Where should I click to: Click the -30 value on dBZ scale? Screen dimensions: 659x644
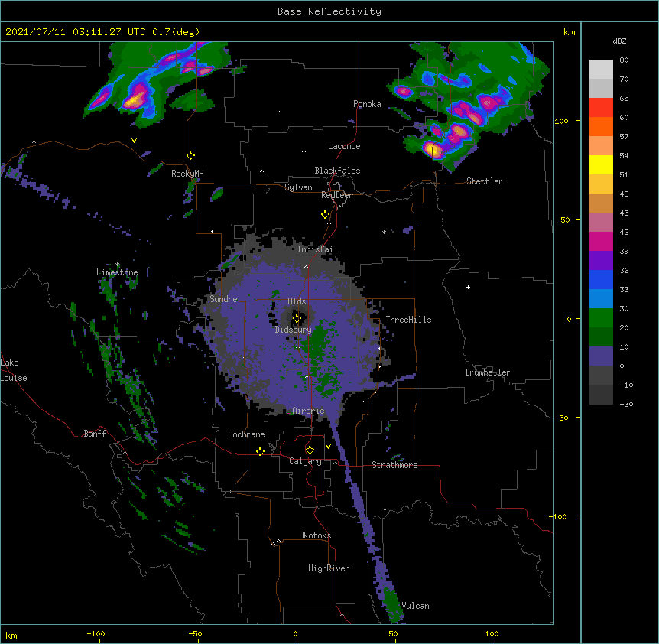click(x=626, y=404)
